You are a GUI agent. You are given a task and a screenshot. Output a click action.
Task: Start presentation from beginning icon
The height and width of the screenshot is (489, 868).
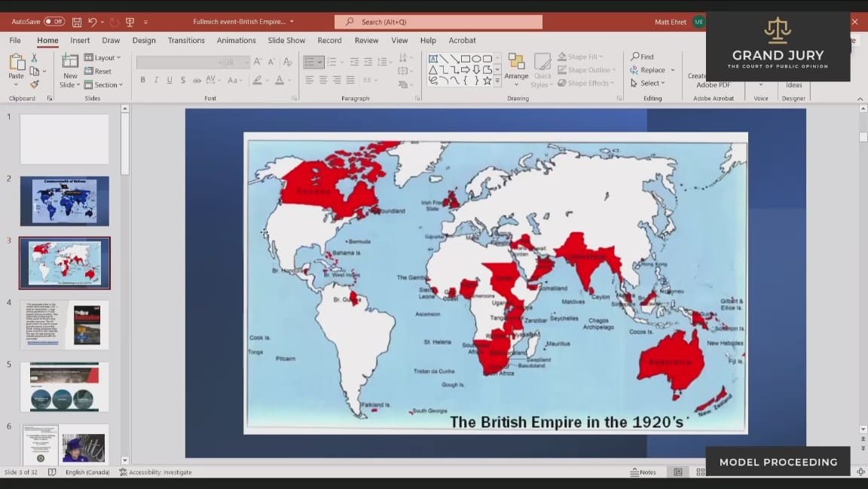[130, 22]
